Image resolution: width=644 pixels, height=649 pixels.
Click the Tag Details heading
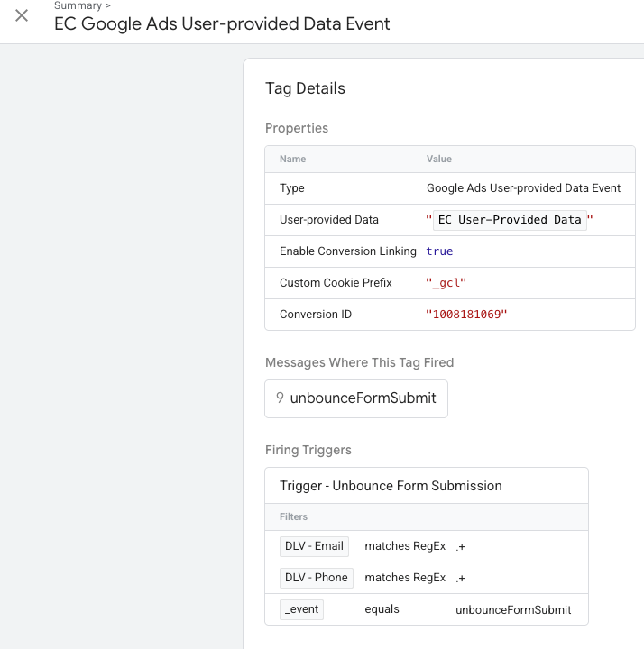(305, 88)
